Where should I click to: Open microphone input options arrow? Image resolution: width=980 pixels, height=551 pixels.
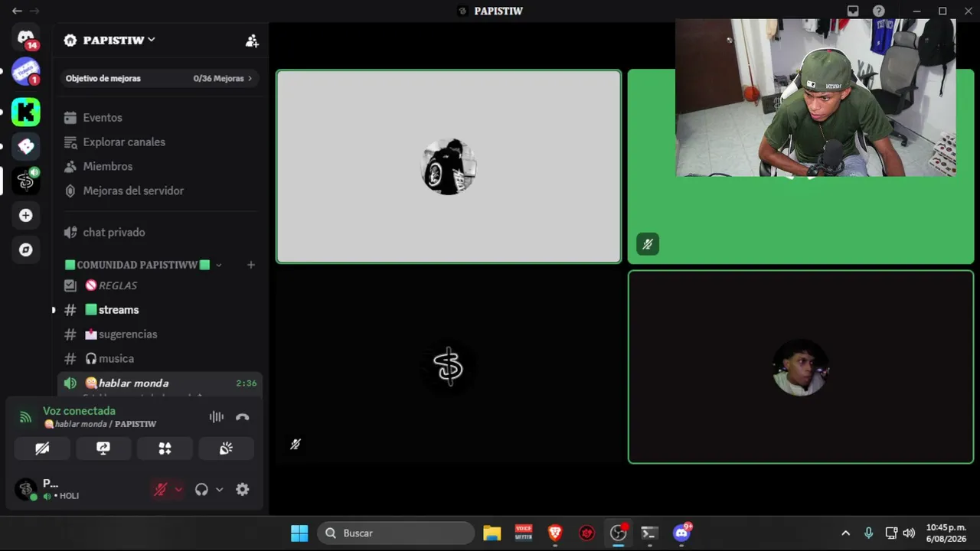pos(178,490)
